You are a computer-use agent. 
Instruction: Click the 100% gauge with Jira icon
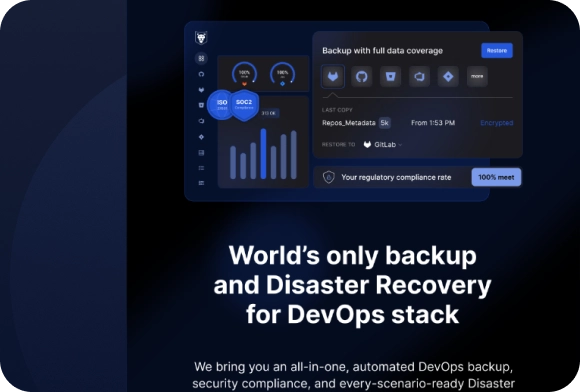point(283,74)
